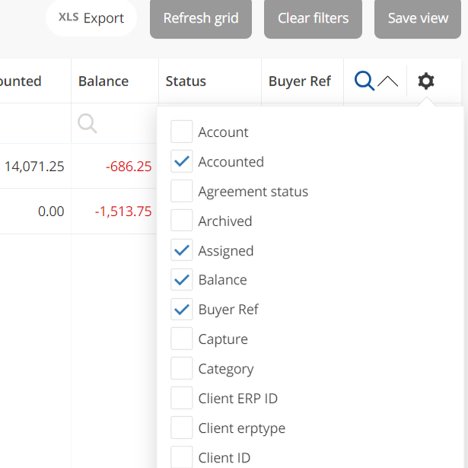This screenshot has width=468, height=468.
Task: Sort by the Balance column header
Action: click(103, 81)
